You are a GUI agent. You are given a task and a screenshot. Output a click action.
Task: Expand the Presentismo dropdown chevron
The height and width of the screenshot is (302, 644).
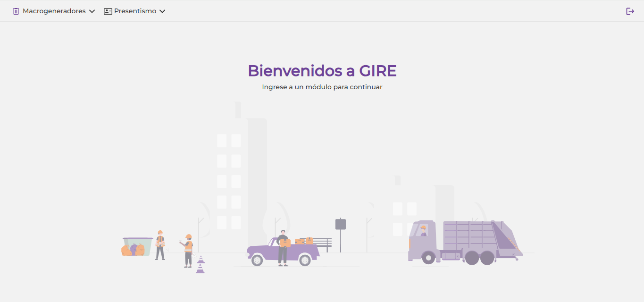click(162, 11)
